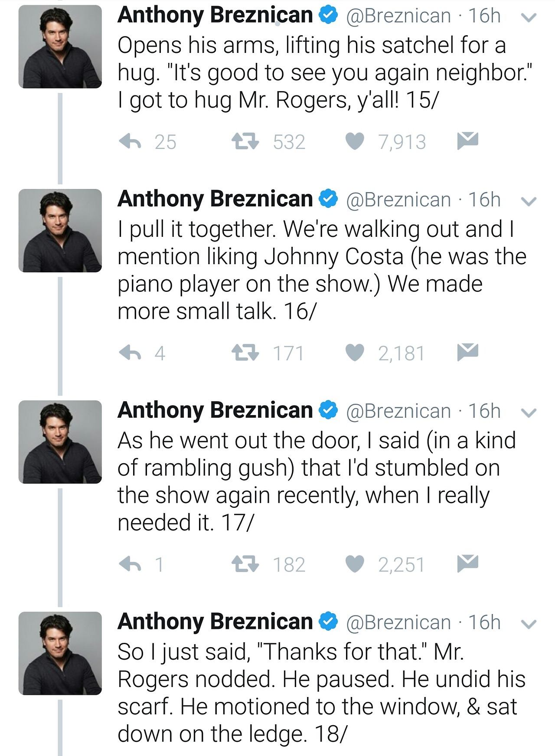Retweet the tweet with 171 retweets
Screen dimensions: 555x756
245,352
